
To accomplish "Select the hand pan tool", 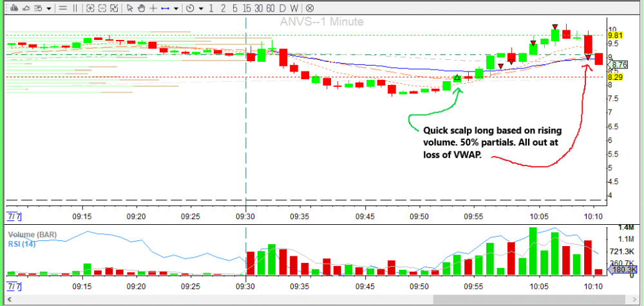I will (140, 8).
